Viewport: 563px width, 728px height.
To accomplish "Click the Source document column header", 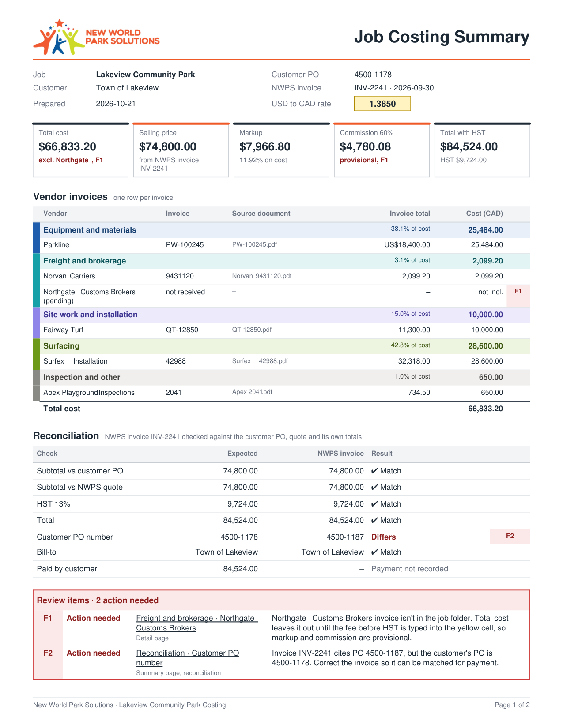I will coord(261,214).
